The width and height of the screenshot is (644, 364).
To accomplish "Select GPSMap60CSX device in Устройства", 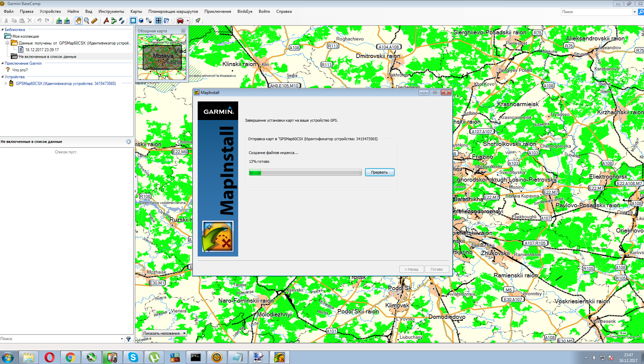I will point(66,84).
